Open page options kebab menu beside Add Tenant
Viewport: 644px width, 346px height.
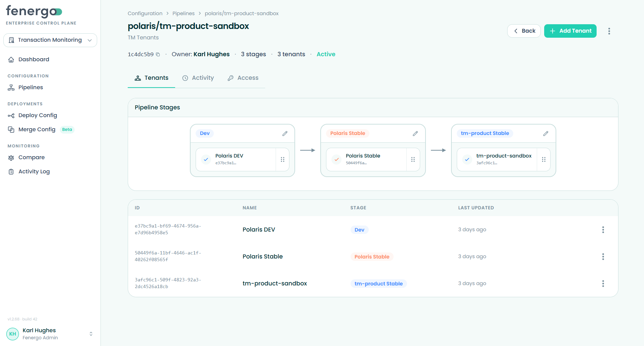point(609,31)
